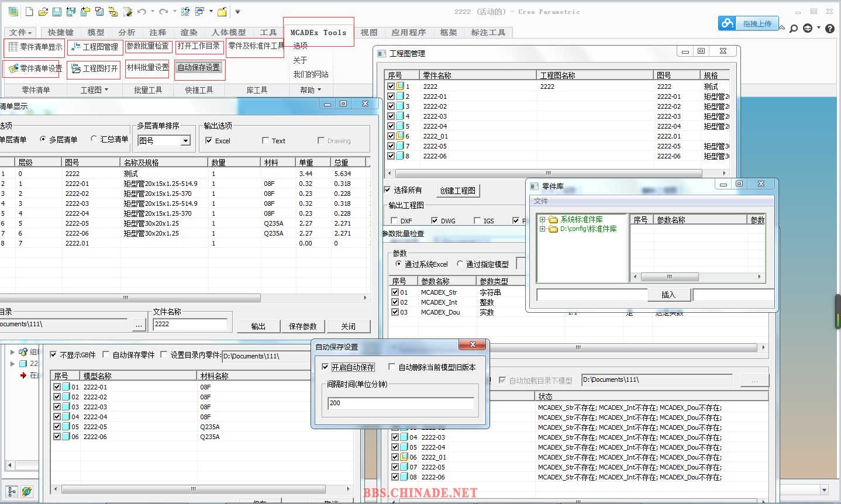The height and width of the screenshot is (504, 841).
Task: Expand the 文件 menu dropdown
Action: tap(20, 32)
